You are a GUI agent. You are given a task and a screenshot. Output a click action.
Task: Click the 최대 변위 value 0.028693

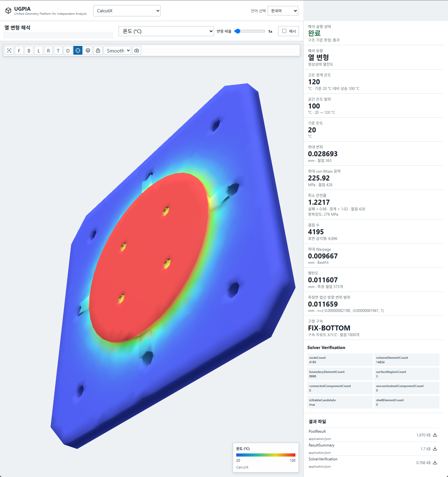click(x=323, y=154)
